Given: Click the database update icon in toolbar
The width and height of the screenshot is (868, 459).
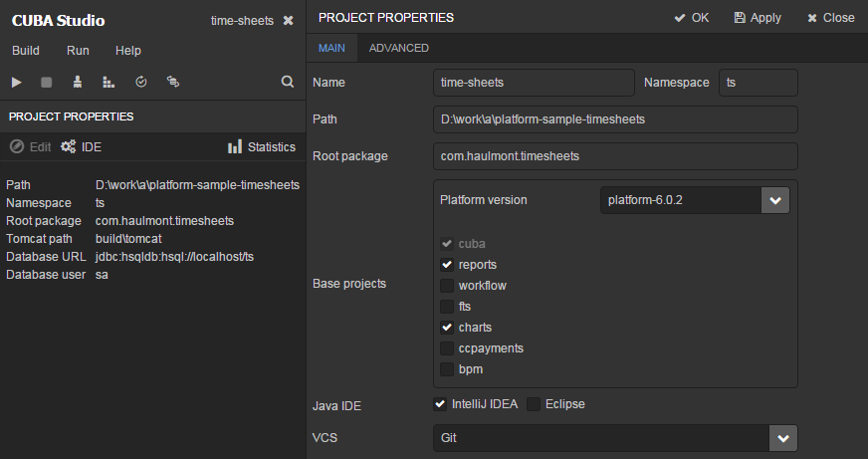Looking at the screenshot, I should click(173, 82).
